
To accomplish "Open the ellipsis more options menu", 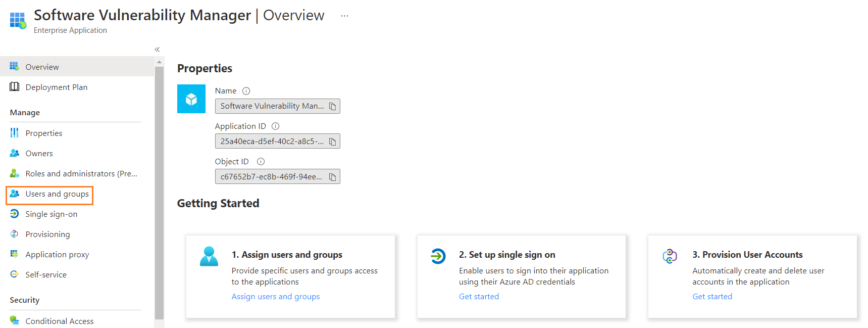I will point(344,16).
